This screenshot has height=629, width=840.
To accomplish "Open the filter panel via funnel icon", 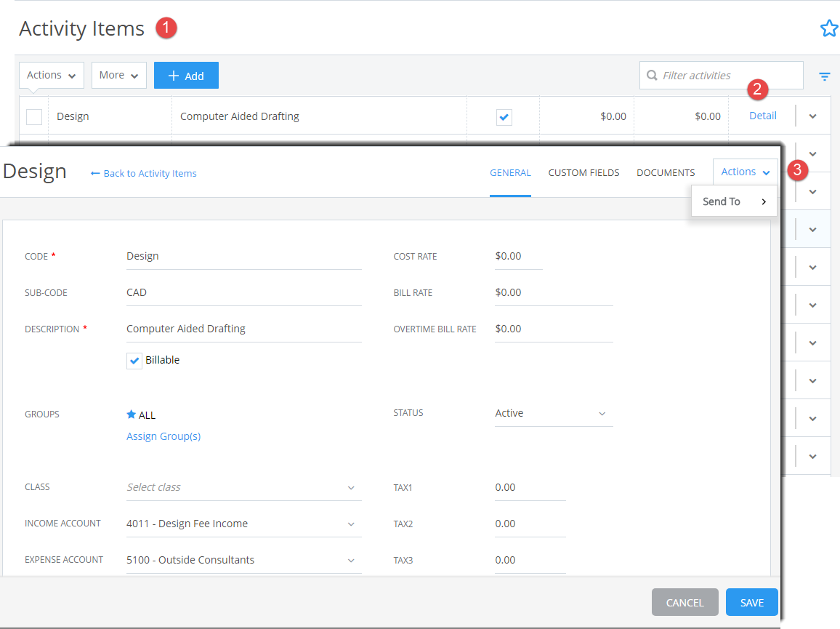I will click(824, 75).
